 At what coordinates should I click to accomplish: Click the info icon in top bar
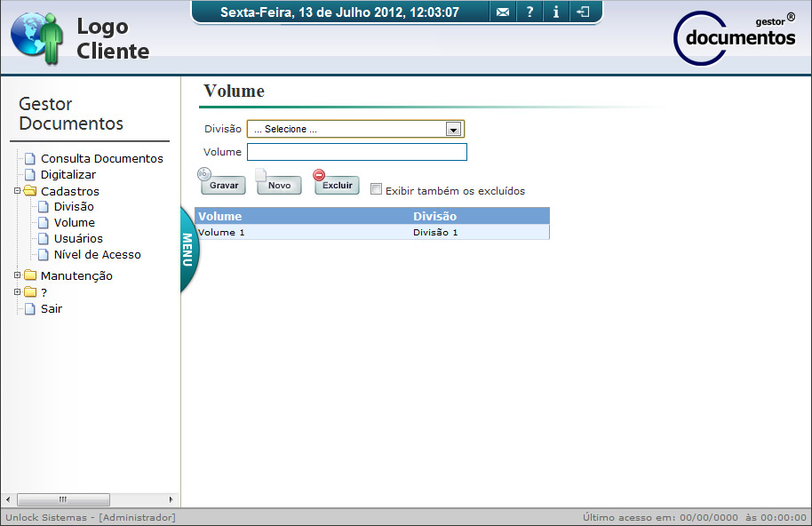(556, 12)
